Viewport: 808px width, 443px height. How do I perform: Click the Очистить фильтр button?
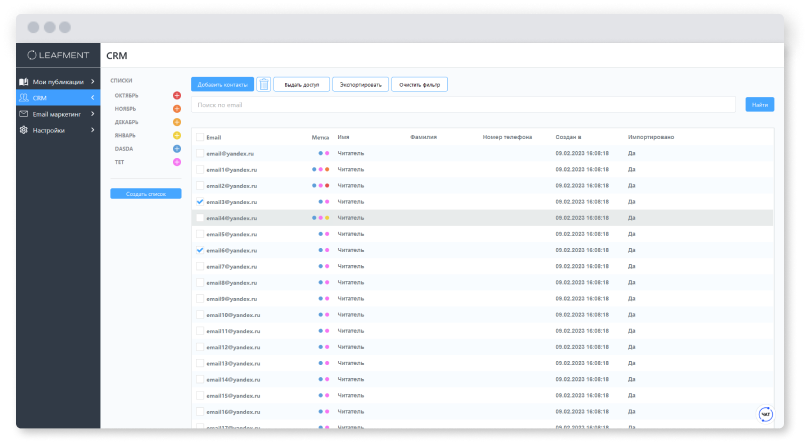(x=419, y=84)
